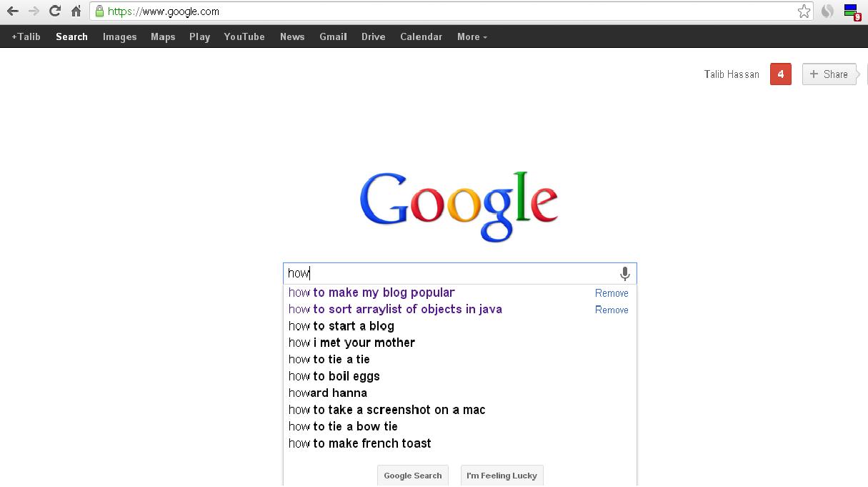This screenshot has width=868, height=487.
Task: Open the More dropdown in the black bar
Action: 471,36
